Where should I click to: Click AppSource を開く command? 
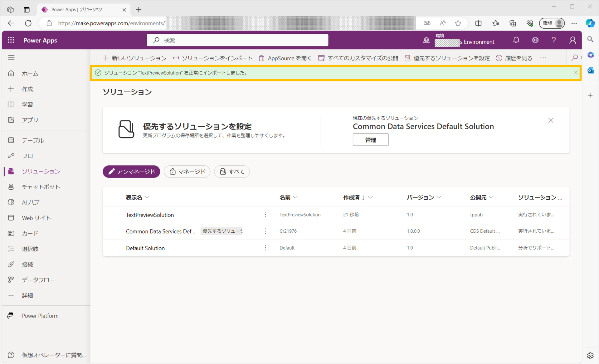[x=285, y=58]
